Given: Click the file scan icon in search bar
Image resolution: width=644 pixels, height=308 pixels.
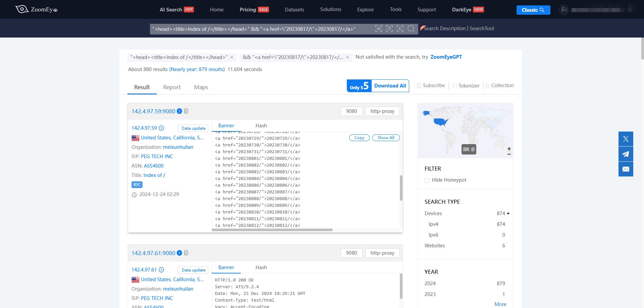Looking at the screenshot, I should point(389,29).
